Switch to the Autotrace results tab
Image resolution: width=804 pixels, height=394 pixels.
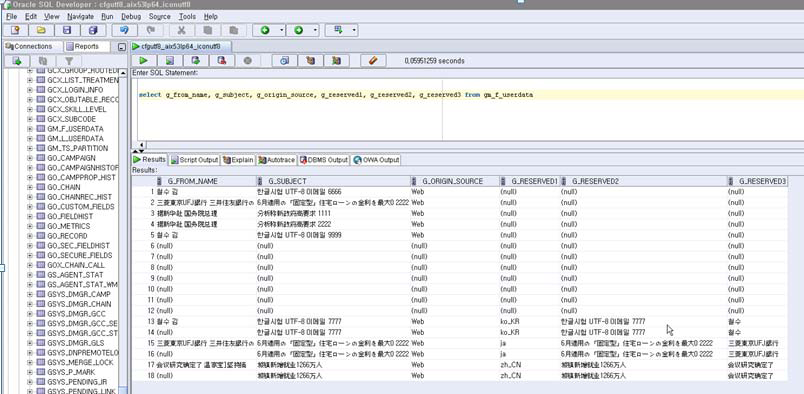pyautogui.click(x=276, y=160)
